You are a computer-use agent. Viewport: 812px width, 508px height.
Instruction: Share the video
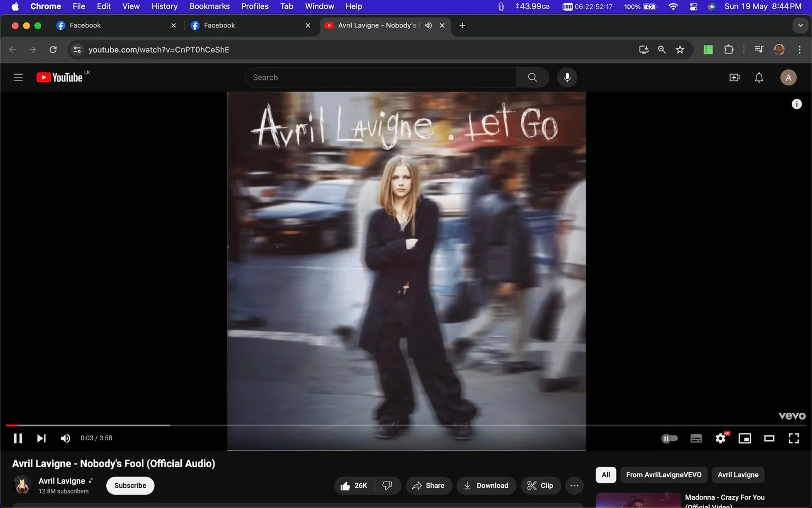(x=429, y=486)
